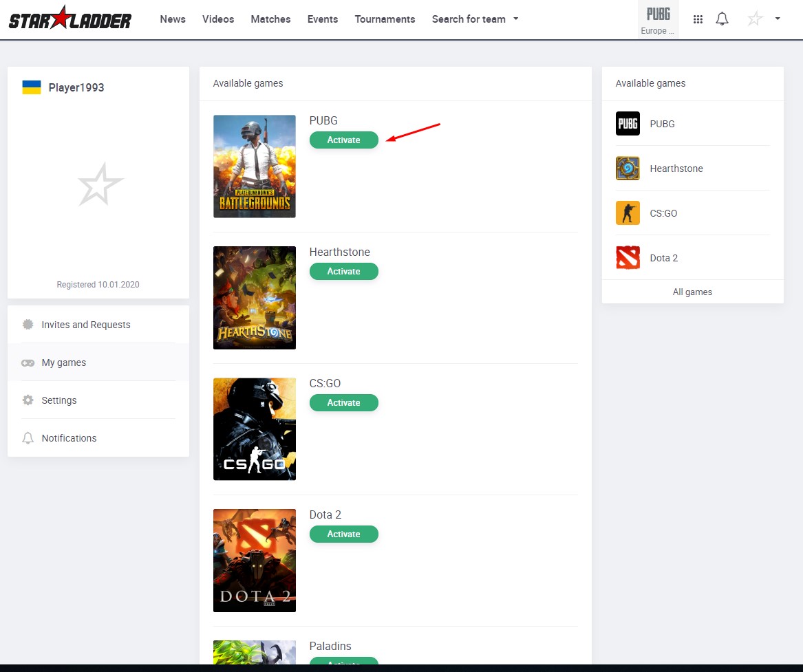This screenshot has width=803, height=672.
Task: Open Settings in the profile sidebar
Action: (59, 400)
